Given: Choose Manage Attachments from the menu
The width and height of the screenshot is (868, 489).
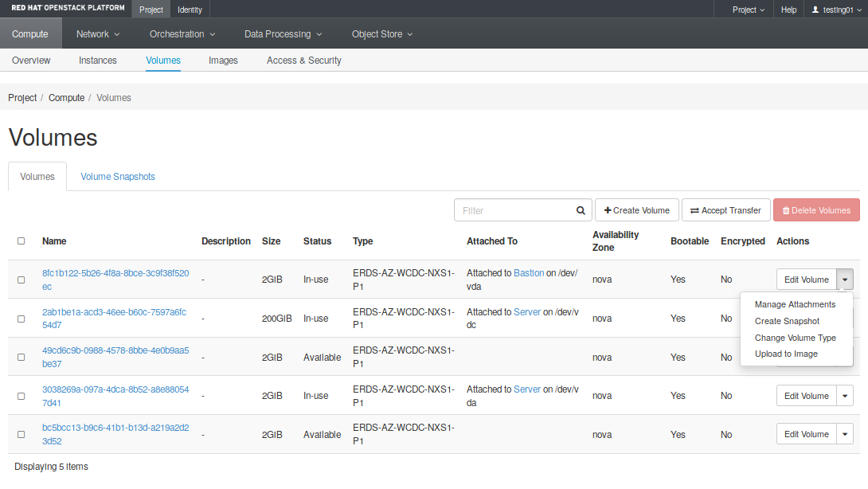Looking at the screenshot, I should tap(795, 304).
